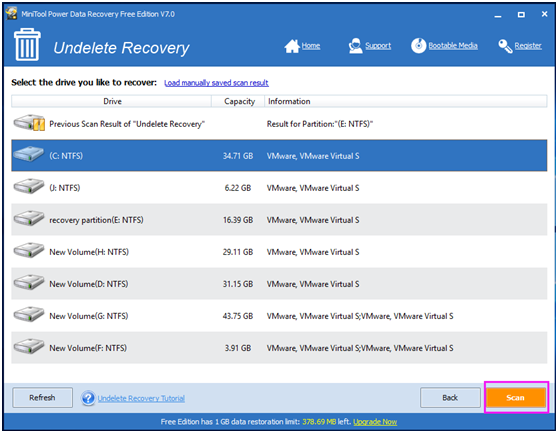
Task: Click the Undelete Recovery trash bin icon
Action: tap(27, 45)
